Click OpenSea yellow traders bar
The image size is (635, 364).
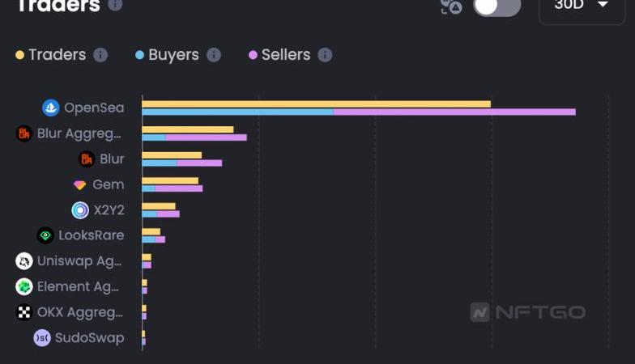click(x=316, y=104)
